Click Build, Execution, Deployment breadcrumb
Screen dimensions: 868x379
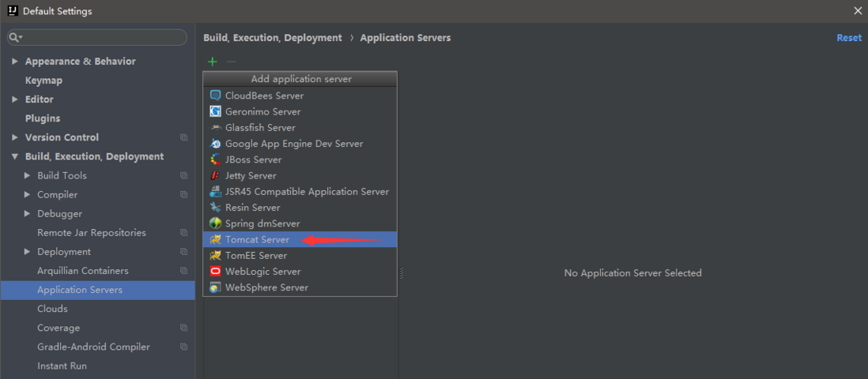(273, 38)
